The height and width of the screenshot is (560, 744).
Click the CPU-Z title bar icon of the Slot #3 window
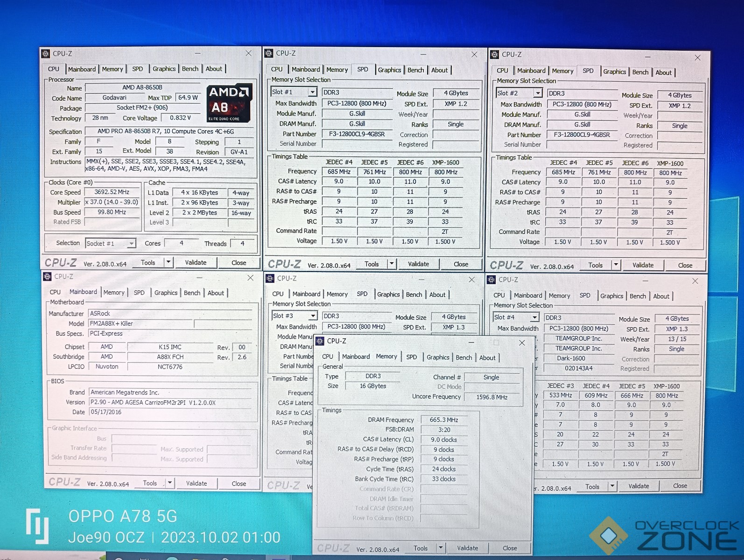pyautogui.click(x=270, y=279)
